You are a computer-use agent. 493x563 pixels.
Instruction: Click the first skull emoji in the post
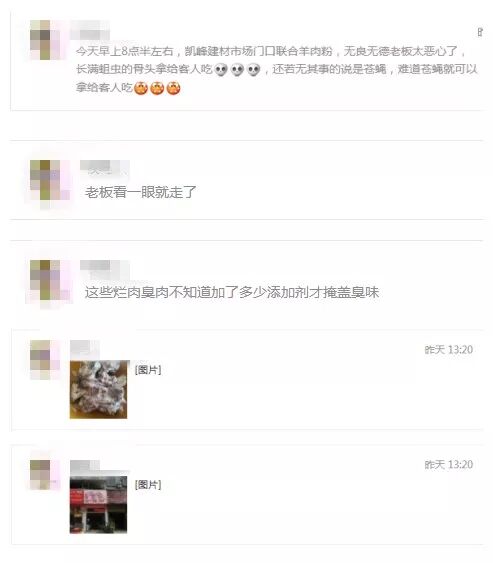tap(221, 70)
